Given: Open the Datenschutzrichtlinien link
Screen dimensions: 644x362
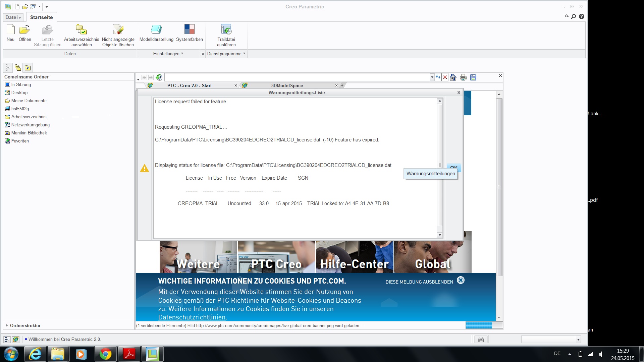Looking at the screenshot, I should click(x=192, y=317).
